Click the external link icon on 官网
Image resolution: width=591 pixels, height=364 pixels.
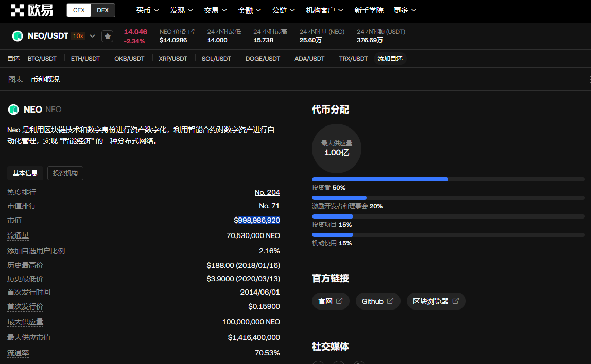tap(339, 301)
